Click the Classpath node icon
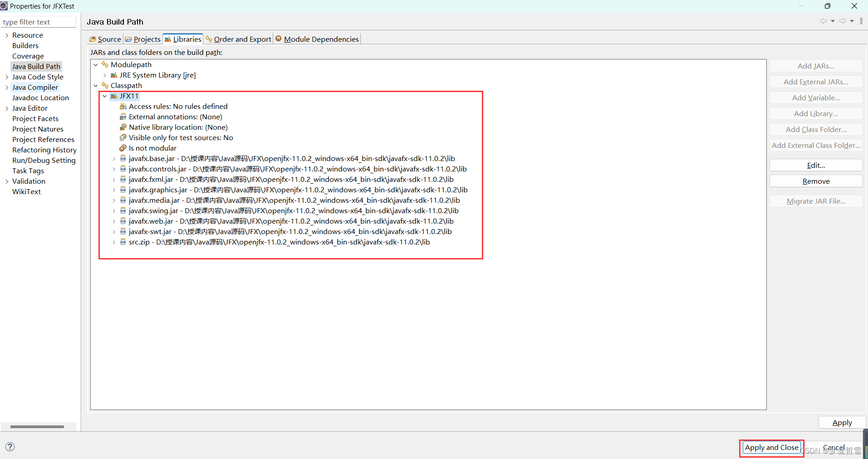The height and width of the screenshot is (459, 868). 105,85
